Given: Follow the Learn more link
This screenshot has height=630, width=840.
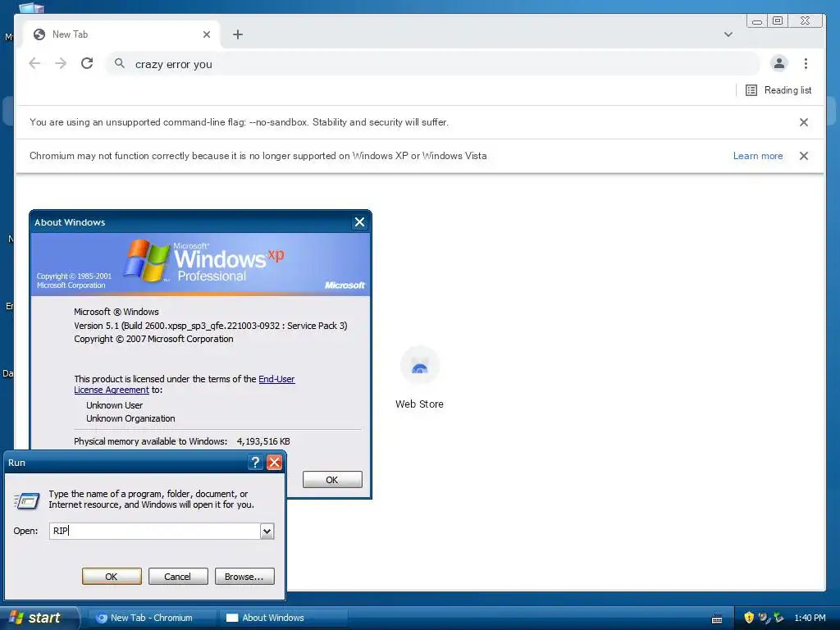Looking at the screenshot, I should 757,156.
